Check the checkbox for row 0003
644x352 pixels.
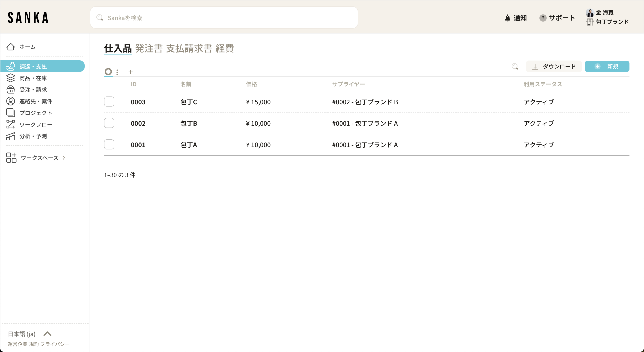tap(109, 102)
